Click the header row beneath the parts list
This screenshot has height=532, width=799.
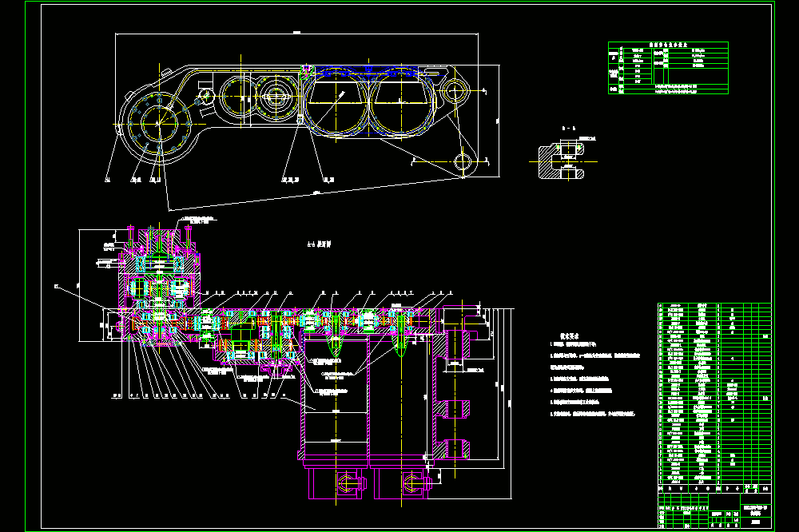coord(714,488)
